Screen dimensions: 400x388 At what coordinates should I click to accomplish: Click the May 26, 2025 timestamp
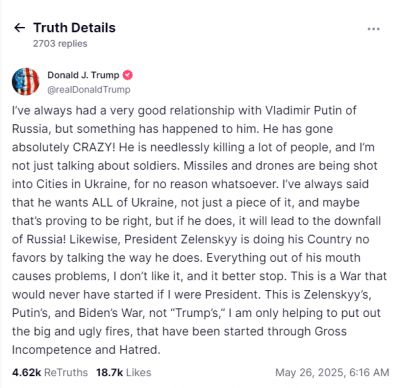[x=332, y=372]
